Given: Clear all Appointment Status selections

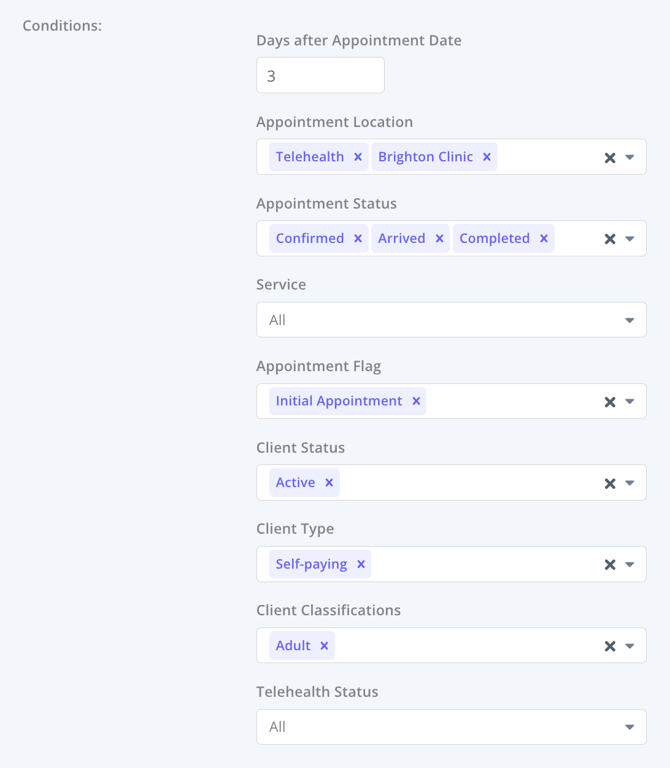Looking at the screenshot, I should [610, 239].
